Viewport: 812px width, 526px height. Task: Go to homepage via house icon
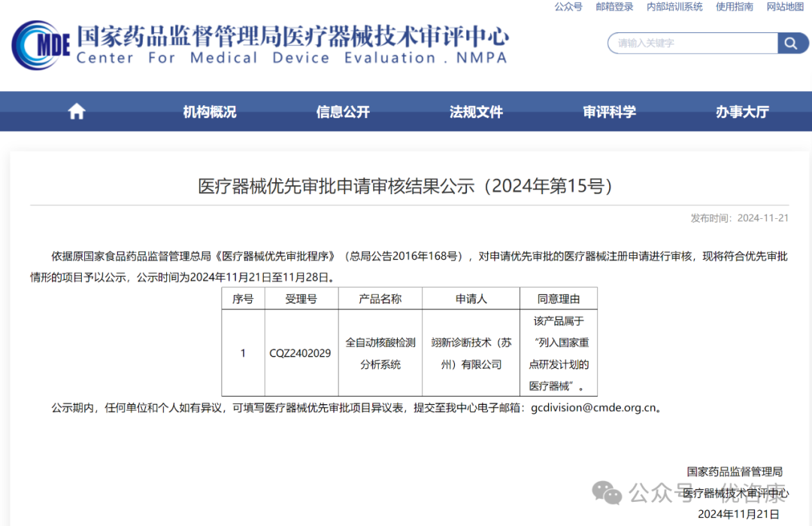point(77,112)
